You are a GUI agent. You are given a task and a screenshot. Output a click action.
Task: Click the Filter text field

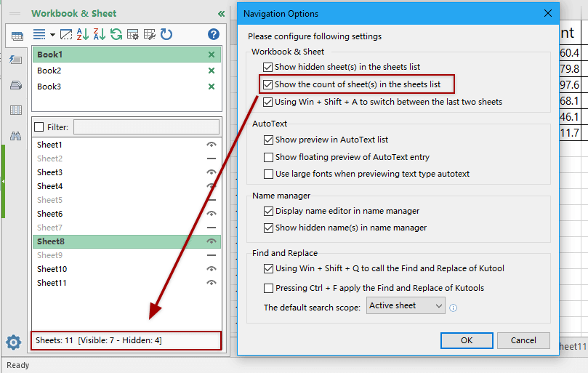click(146, 127)
